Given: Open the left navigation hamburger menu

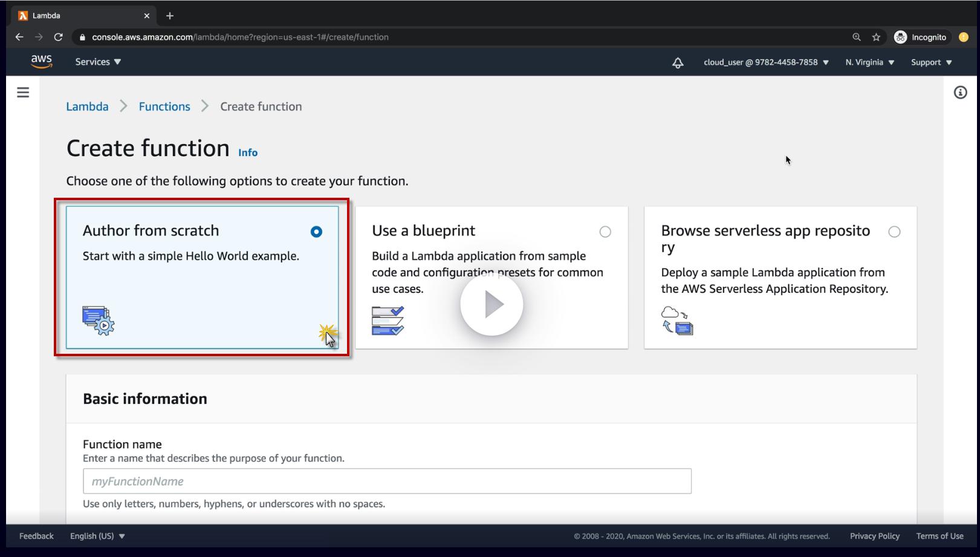Looking at the screenshot, I should (23, 93).
